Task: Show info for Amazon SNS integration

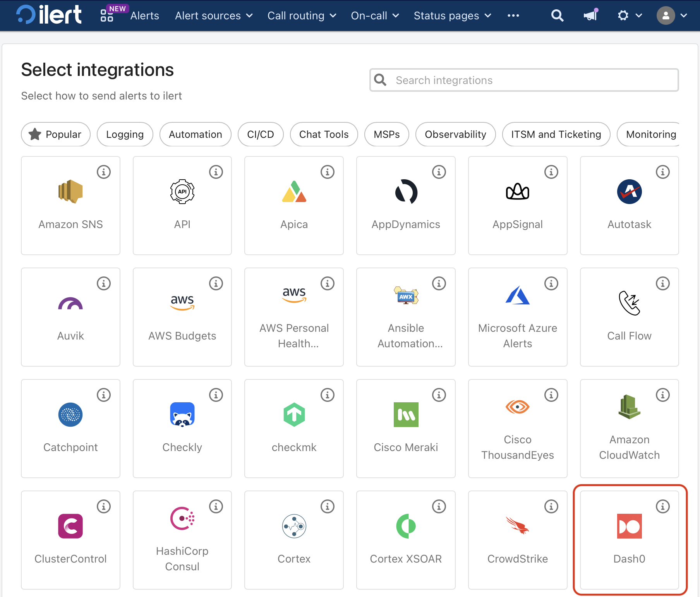Action: pyautogui.click(x=104, y=172)
